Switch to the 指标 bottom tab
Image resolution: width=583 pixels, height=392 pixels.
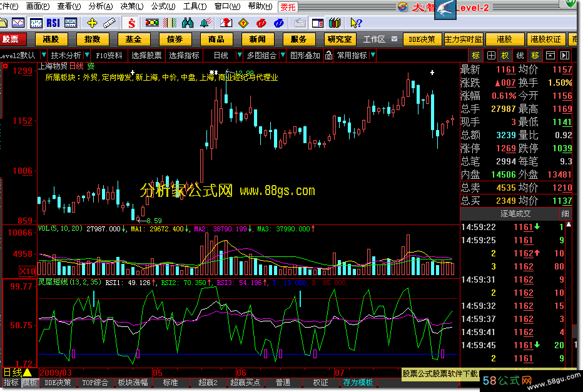(x=11, y=383)
